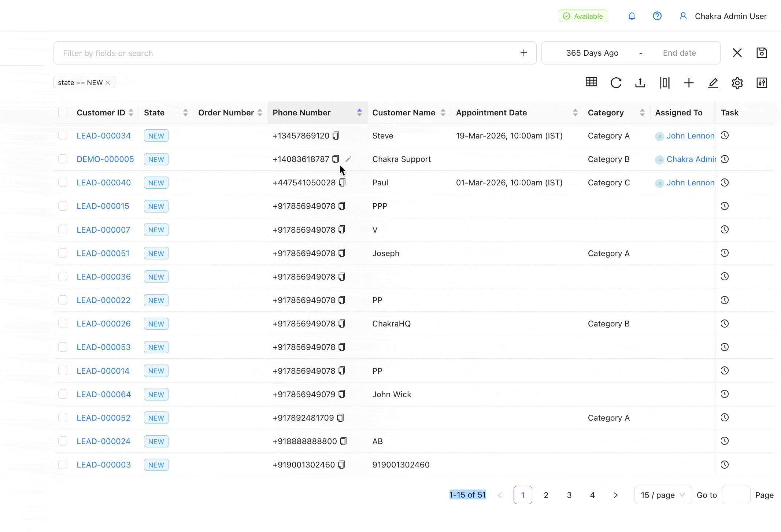
Task: Go to page 3 in pagination
Action: (x=569, y=495)
